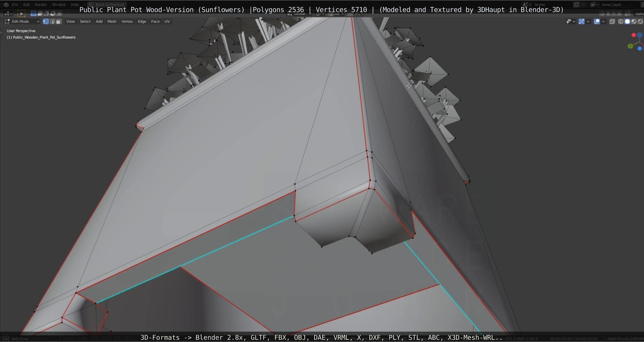Open the UV menu
This screenshot has height=342, width=644.
pos(167,21)
